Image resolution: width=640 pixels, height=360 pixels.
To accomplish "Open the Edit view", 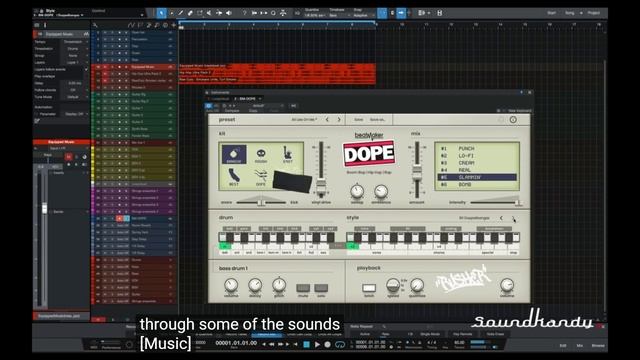I will point(563,345).
